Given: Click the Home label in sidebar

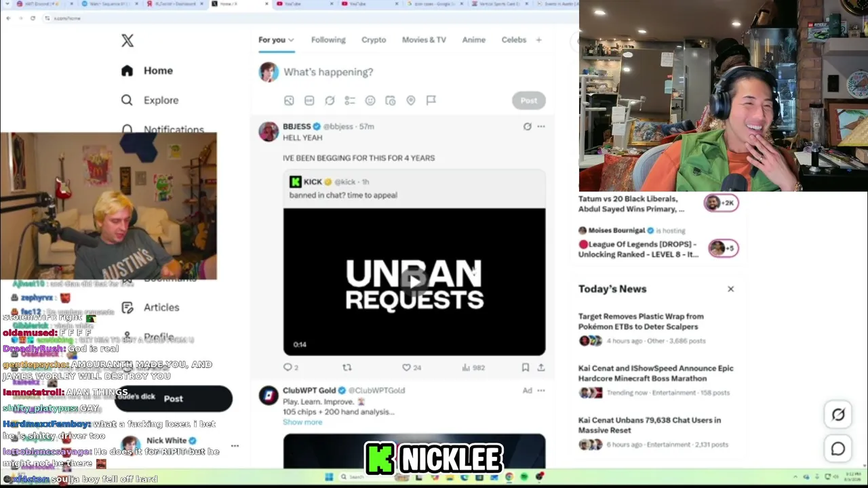Looking at the screenshot, I should pyautogui.click(x=158, y=70).
